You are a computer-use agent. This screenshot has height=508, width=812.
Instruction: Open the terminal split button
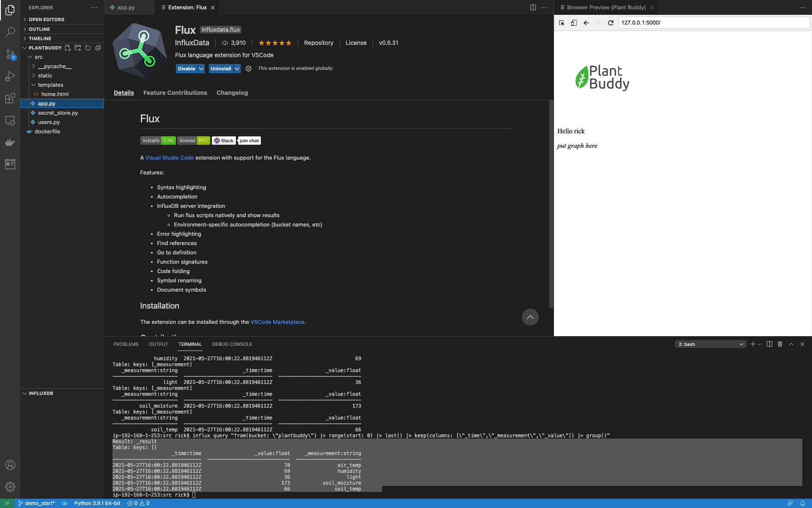[x=769, y=344]
